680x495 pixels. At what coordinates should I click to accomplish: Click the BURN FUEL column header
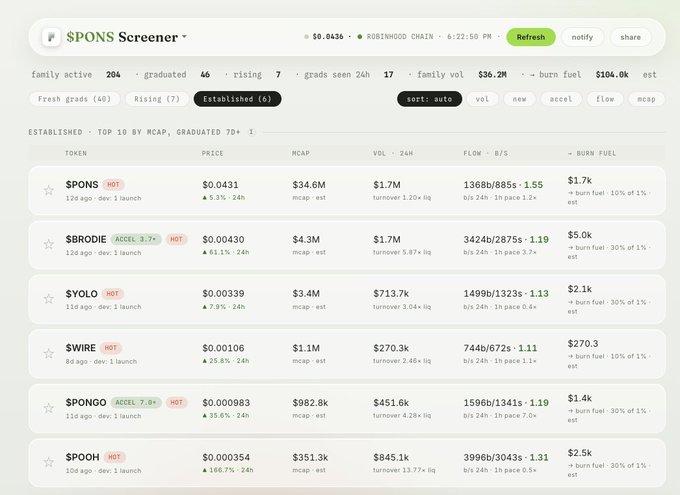pyautogui.click(x=592, y=153)
